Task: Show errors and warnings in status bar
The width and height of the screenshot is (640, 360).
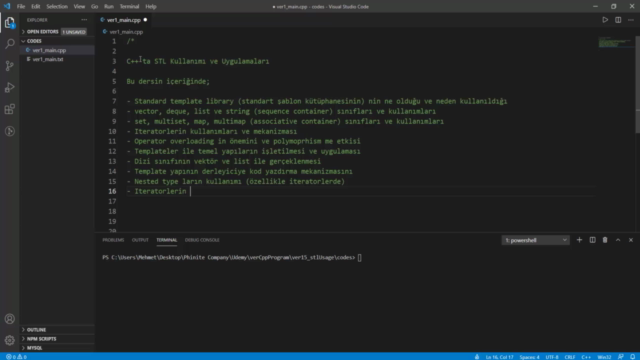Action: pos(16,357)
